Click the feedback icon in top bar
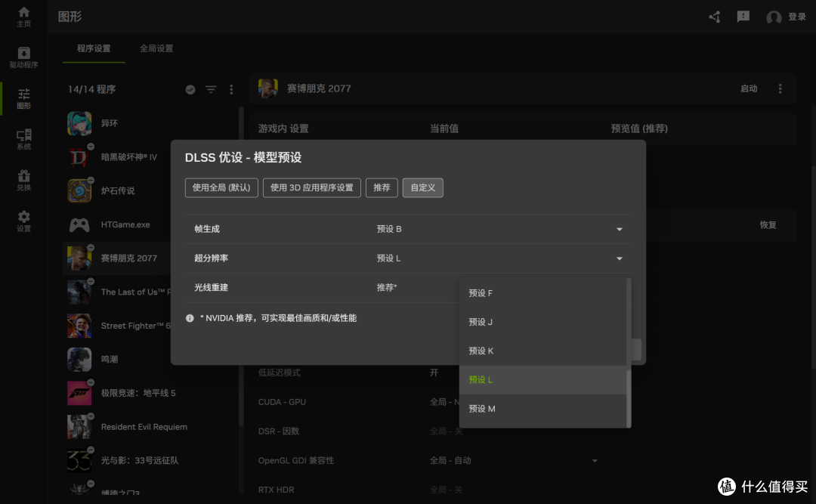The width and height of the screenshot is (816, 504). [743, 17]
